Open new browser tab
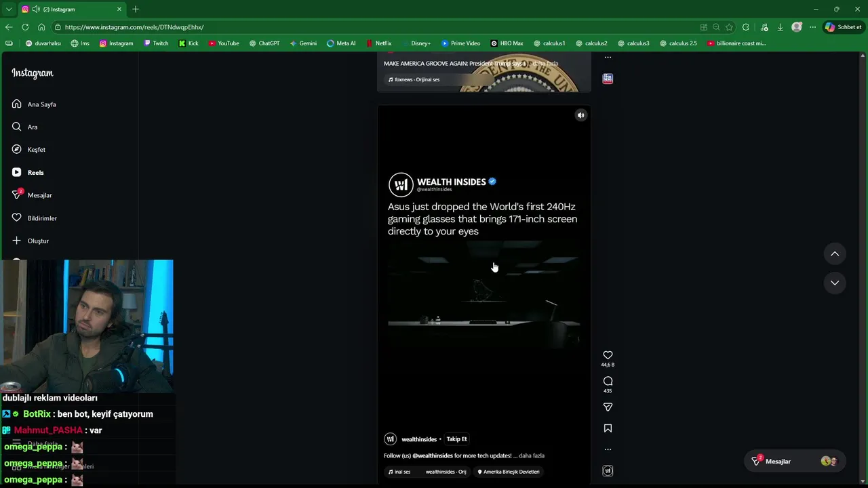Viewport: 868px width, 488px height. pyautogui.click(x=136, y=9)
